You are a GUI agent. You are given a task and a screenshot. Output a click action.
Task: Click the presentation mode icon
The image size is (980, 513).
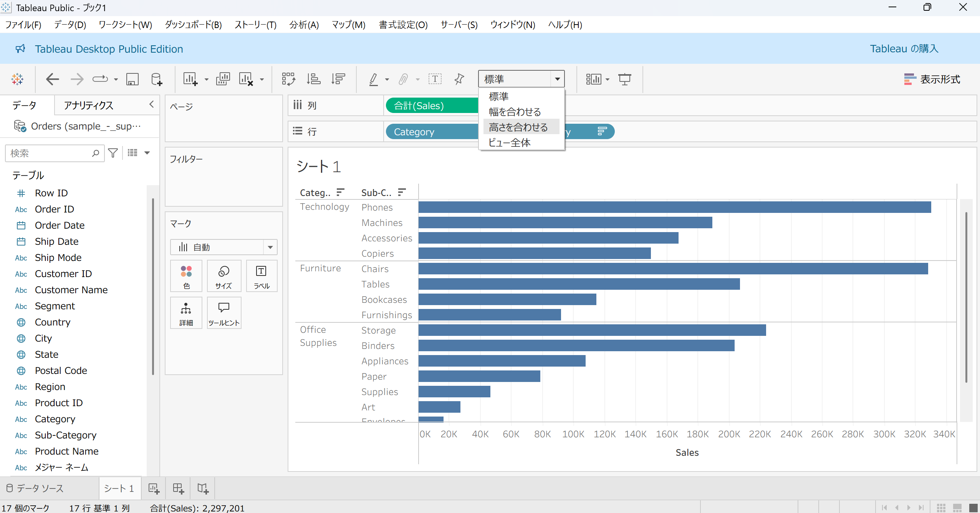point(624,79)
